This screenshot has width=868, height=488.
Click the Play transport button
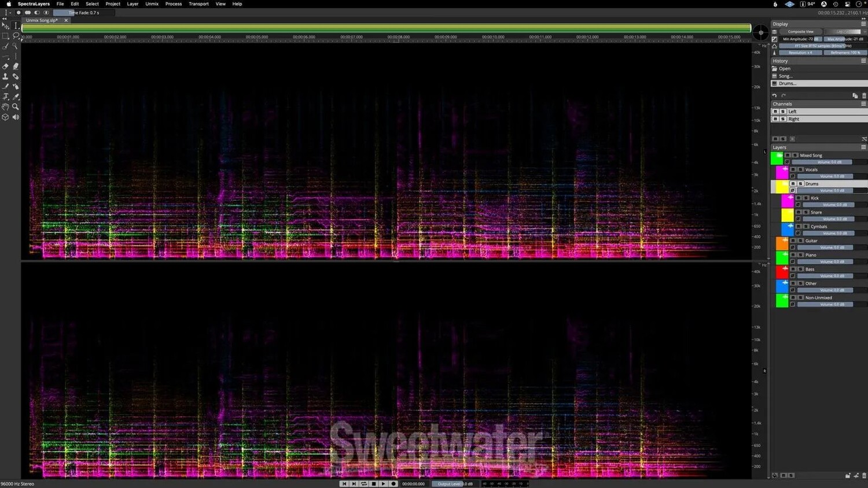point(383,483)
